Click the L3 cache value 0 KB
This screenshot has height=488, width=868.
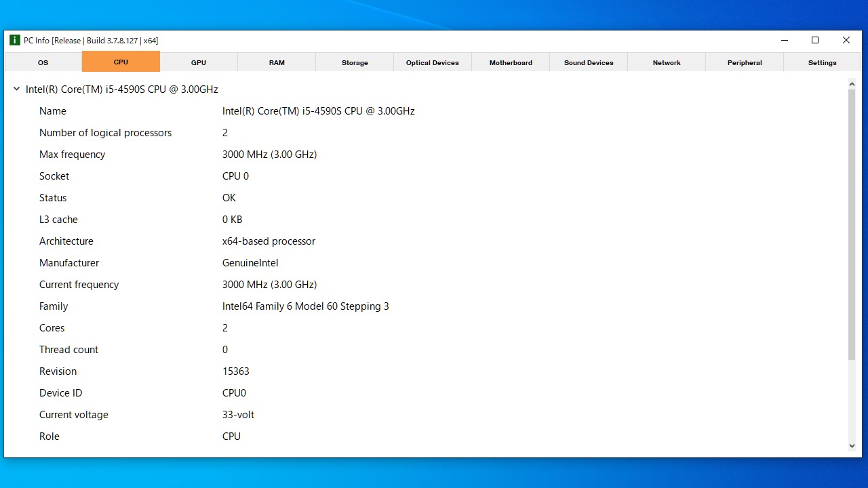click(232, 220)
